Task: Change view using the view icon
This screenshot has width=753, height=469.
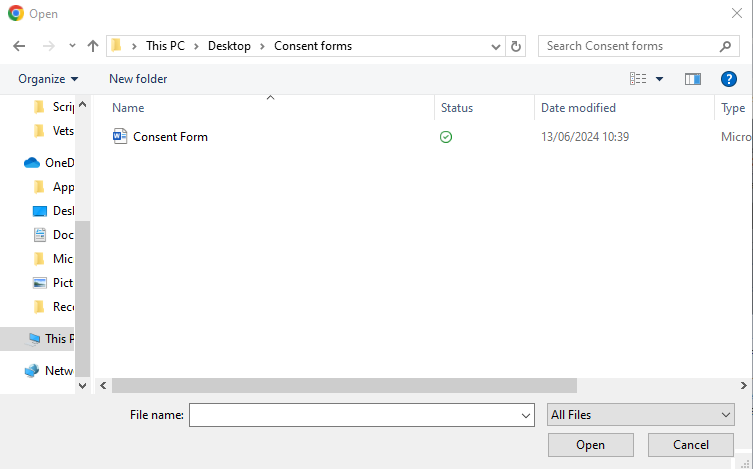Action: click(x=638, y=79)
